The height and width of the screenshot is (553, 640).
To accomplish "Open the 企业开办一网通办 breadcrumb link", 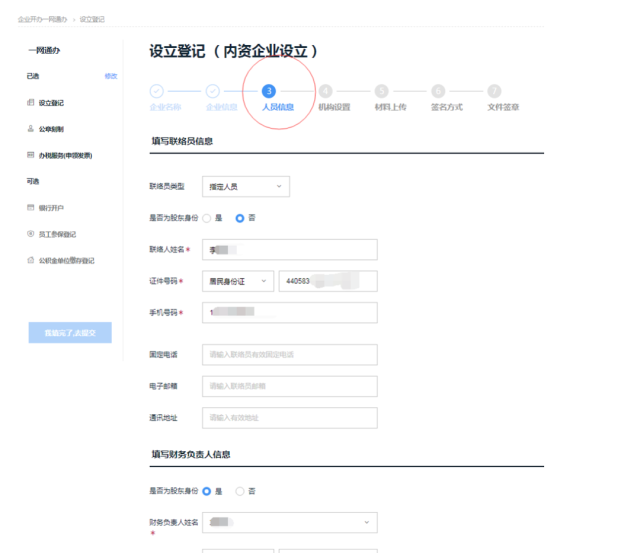I will point(42,19).
